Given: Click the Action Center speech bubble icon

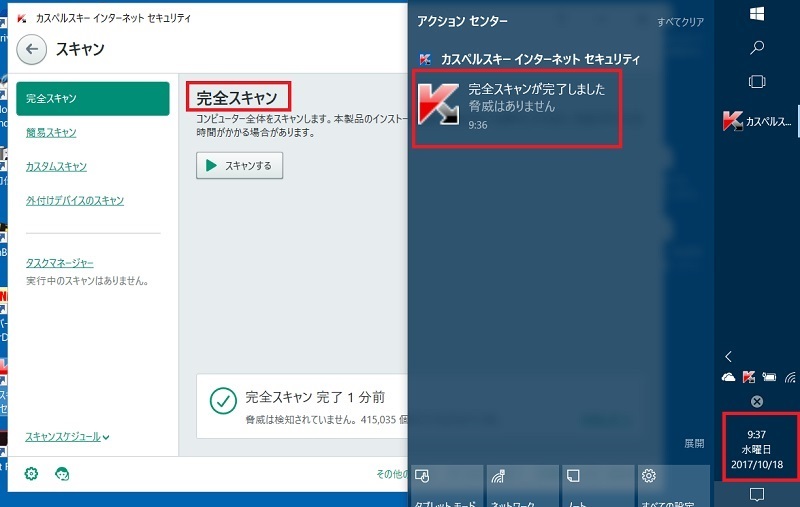Looking at the screenshot, I should point(757,494).
